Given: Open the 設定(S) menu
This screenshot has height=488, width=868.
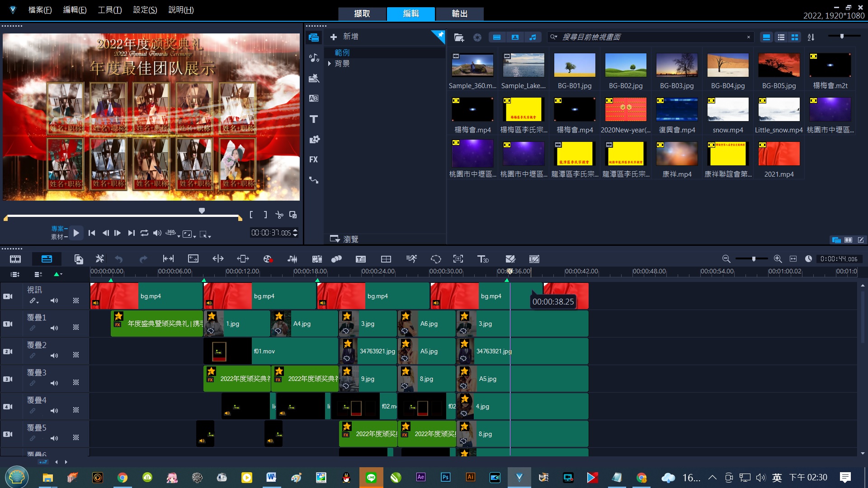Looking at the screenshot, I should coord(145,10).
